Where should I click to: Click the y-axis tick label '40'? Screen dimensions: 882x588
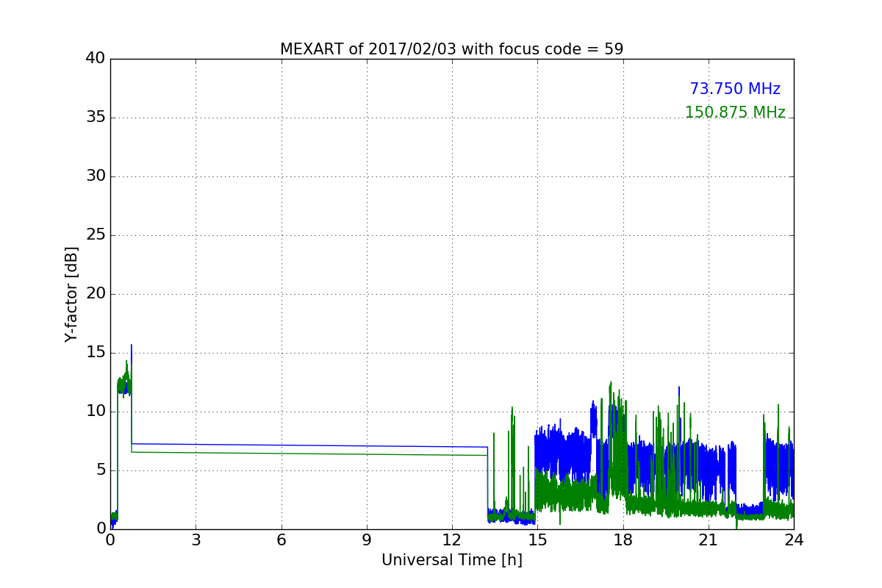click(x=96, y=59)
